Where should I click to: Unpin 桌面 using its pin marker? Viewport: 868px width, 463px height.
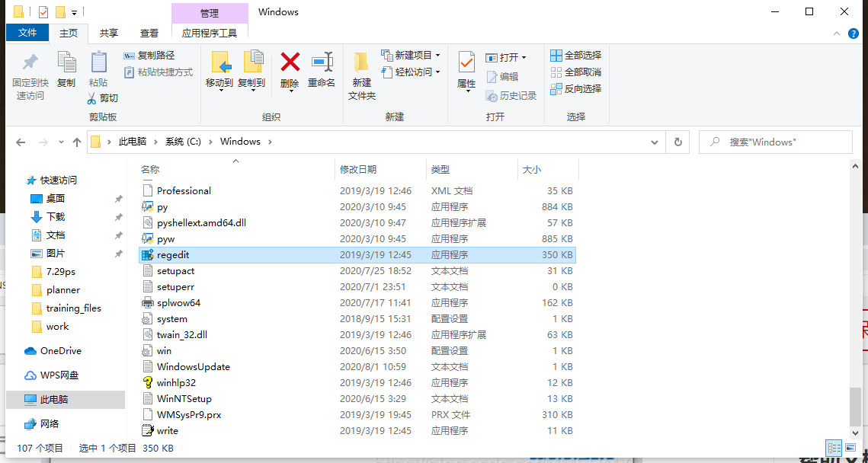click(x=120, y=198)
